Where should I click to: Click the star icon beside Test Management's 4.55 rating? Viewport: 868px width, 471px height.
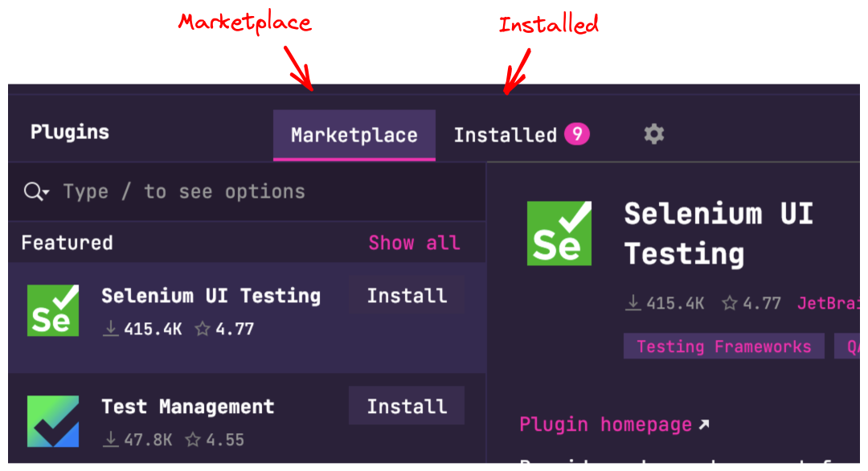[x=192, y=439]
